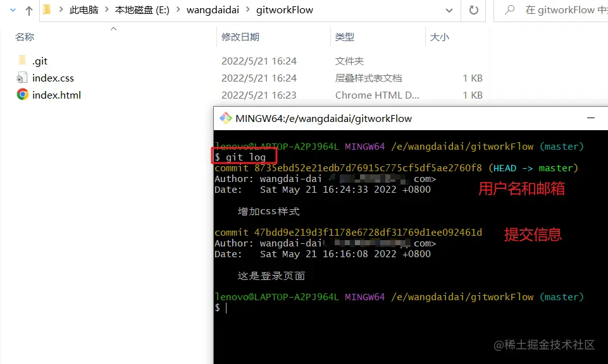Screen dimensions: 608x364
Task: Expand the chevron after wangdaidai in the path
Action: pos(248,9)
